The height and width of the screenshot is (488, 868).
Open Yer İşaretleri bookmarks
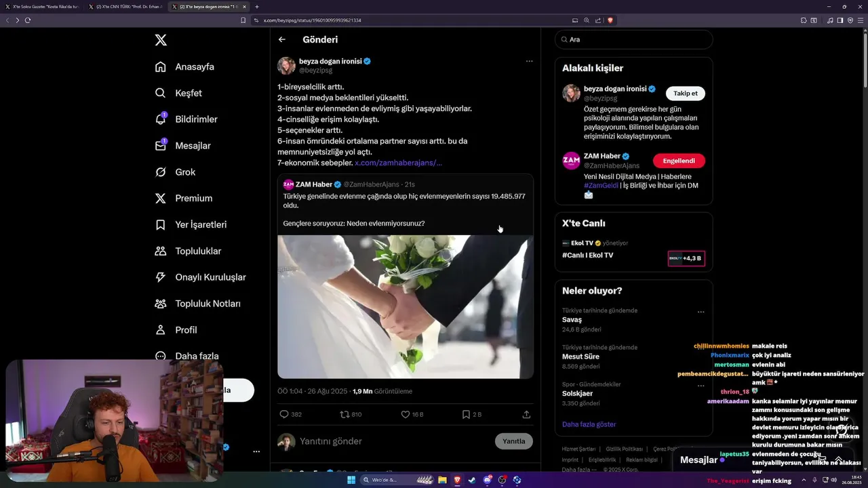pos(191,224)
